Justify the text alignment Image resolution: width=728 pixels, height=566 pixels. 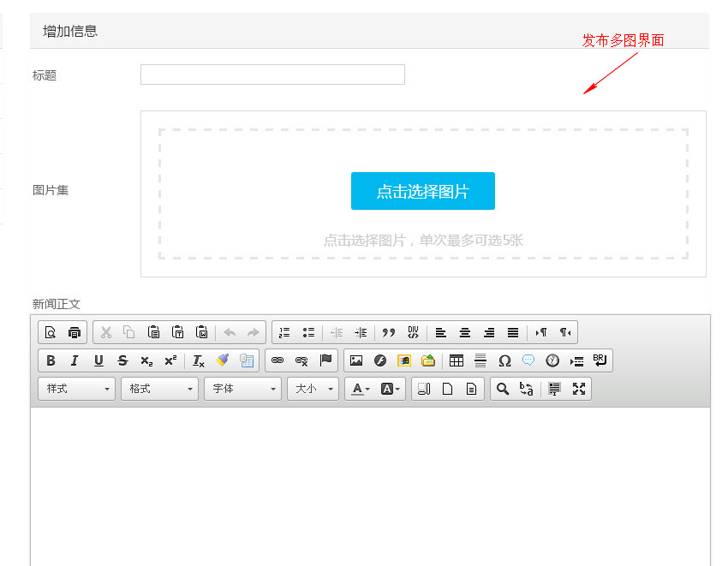click(513, 332)
